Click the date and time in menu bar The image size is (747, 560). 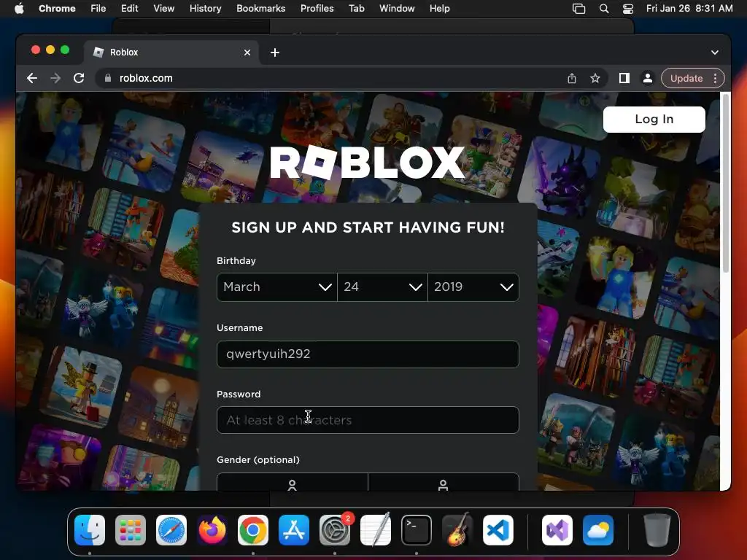click(x=689, y=9)
